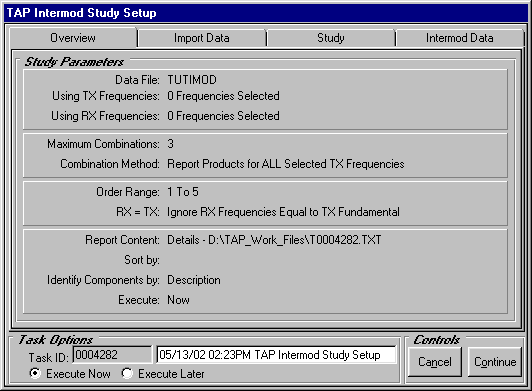Image resolution: width=532 pixels, height=391 pixels.
Task: Click the 'Identify Components by:' label
Action: pyautogui.click(x=103, y=280)
